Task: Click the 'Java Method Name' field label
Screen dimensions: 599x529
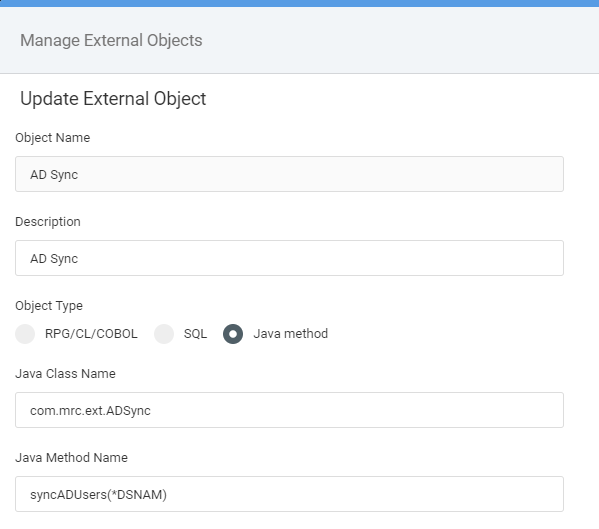Action: (x=71, y=458)
